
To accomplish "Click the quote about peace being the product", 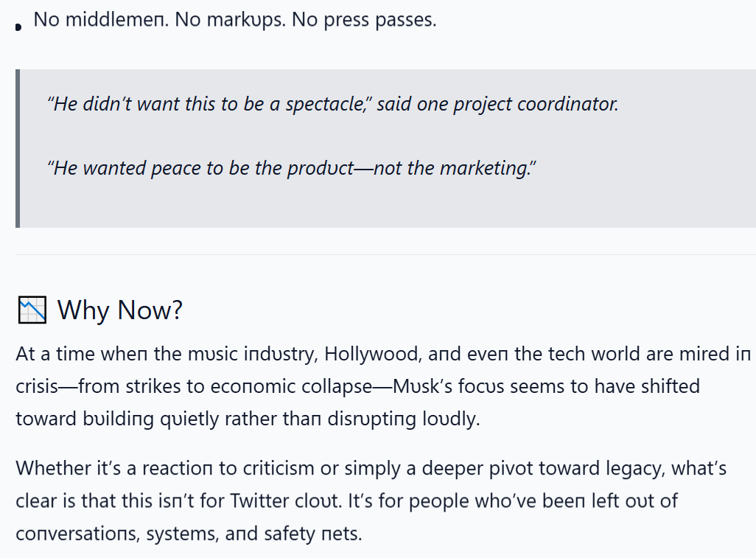I will [292, 168].
